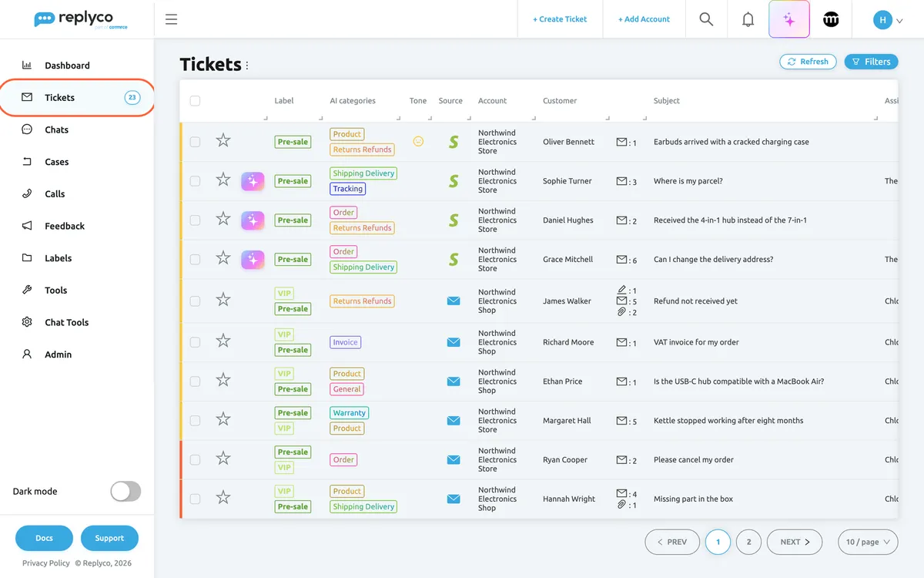Open the search magnifier icon
Image resolution: width=924 pixels, height=578 pixels.
click(x=706, y=19)
